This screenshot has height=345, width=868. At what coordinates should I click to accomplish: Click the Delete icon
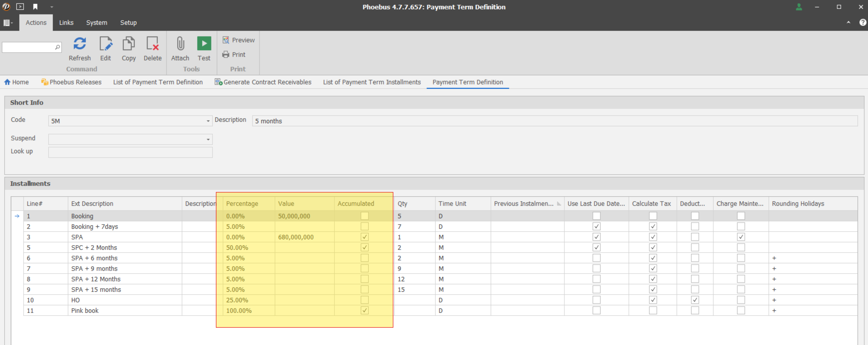point(152,44)
